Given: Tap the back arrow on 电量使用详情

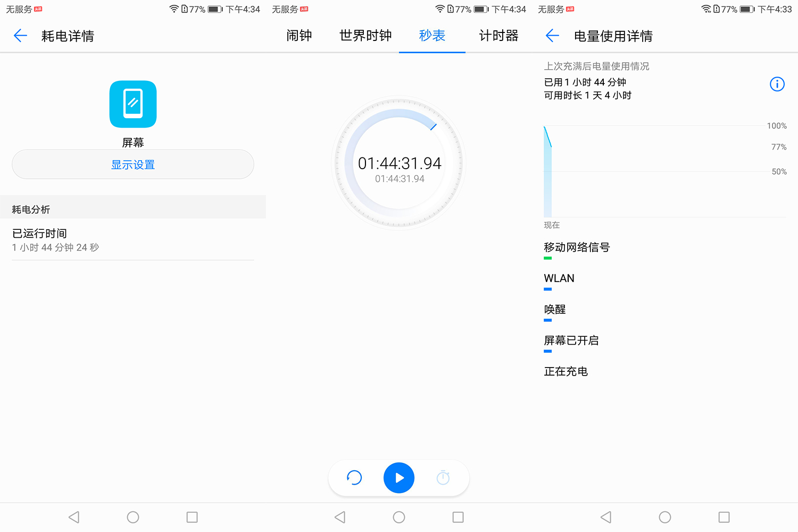Looking at the screenshot, I should 552,36.
